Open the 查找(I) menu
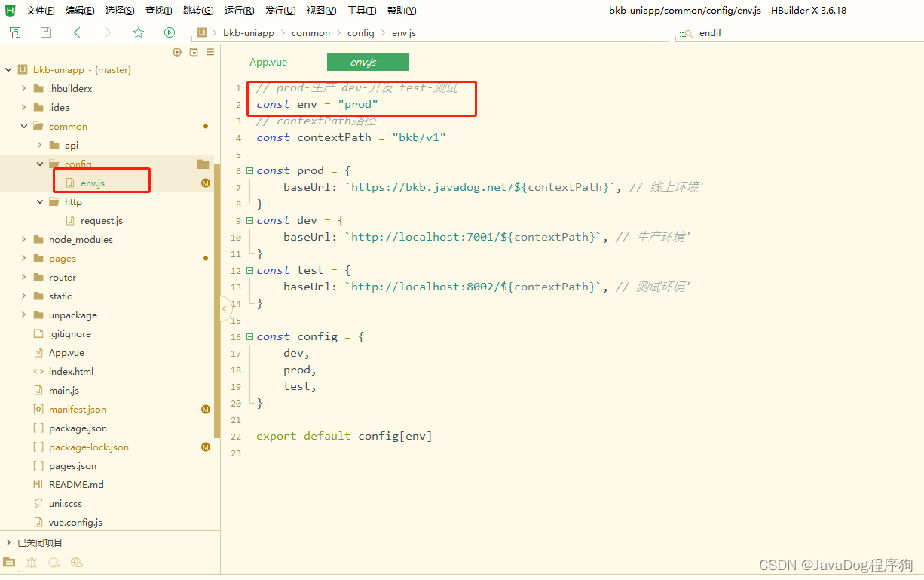Viewport: 924px width, 580px height. tap(159, 11)
